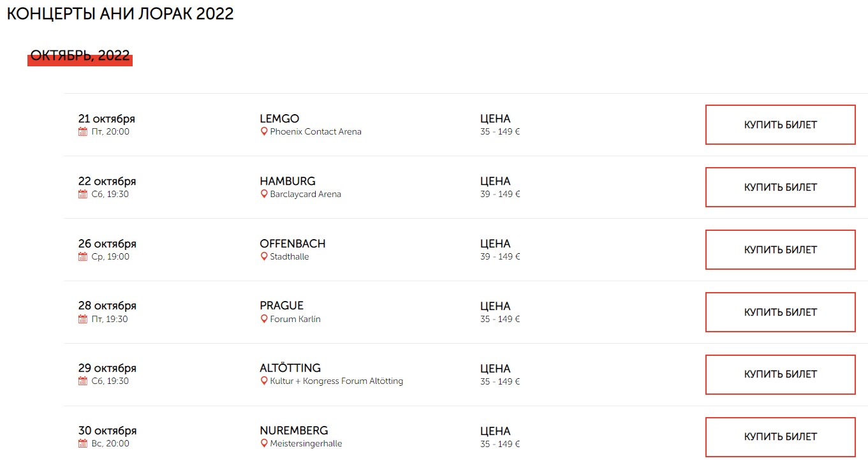868x463 pixels.
Task: Click the map pin next to Meistersingerhalle
Action: point(264,443)
